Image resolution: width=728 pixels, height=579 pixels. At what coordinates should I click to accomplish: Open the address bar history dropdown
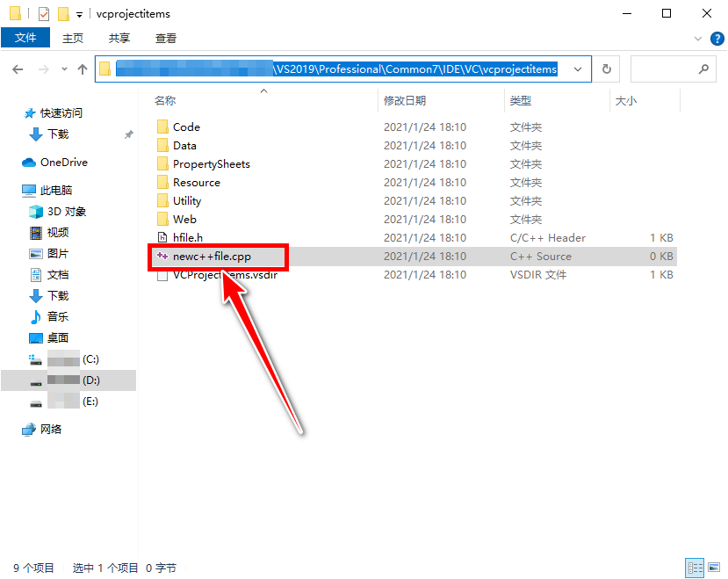(x=577, y=69)
